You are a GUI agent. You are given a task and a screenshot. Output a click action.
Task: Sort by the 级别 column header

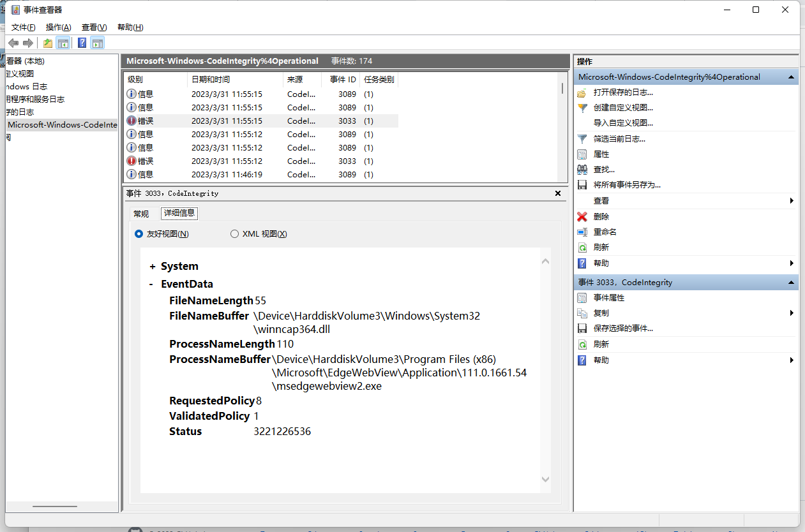pos(155,80)
